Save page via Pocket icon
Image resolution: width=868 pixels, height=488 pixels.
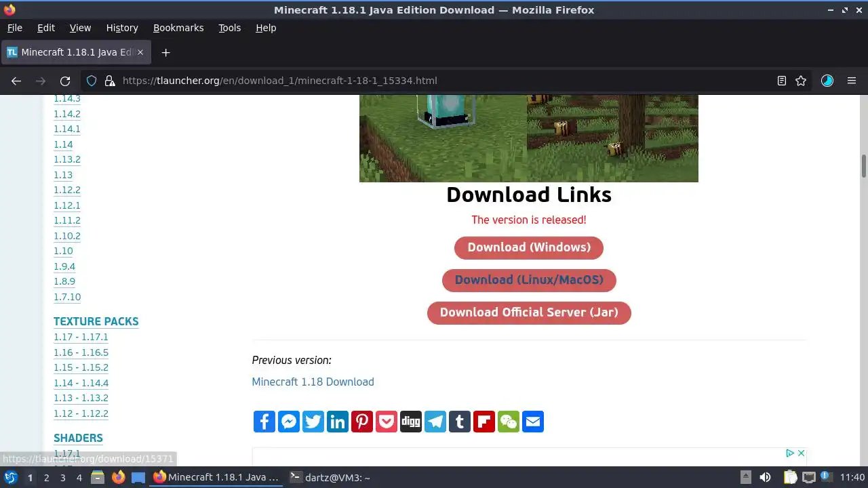pyautogui.click(x=387, y=422)
